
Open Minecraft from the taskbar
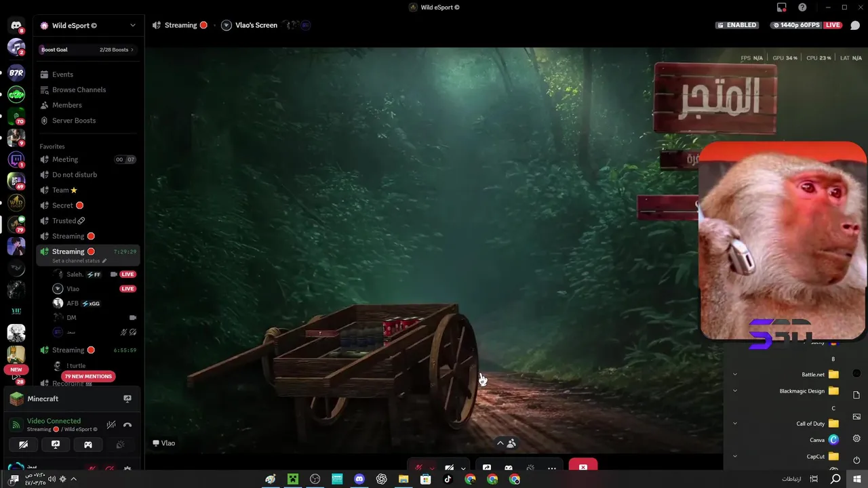[x=293, y=479]
